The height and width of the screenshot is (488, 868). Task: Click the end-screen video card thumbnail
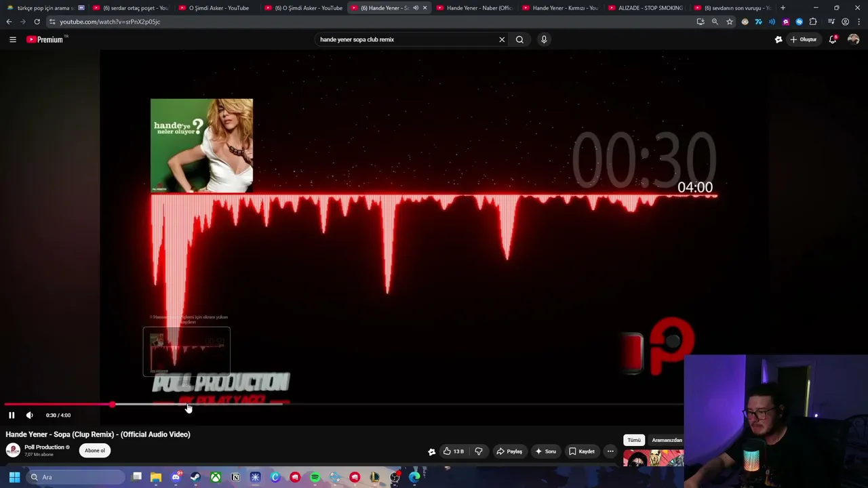pos(186,351)
